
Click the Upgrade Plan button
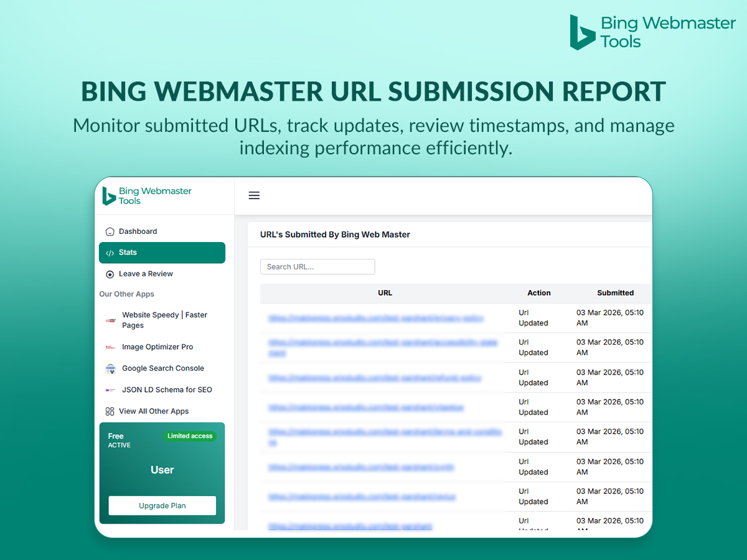pos(162,506)
